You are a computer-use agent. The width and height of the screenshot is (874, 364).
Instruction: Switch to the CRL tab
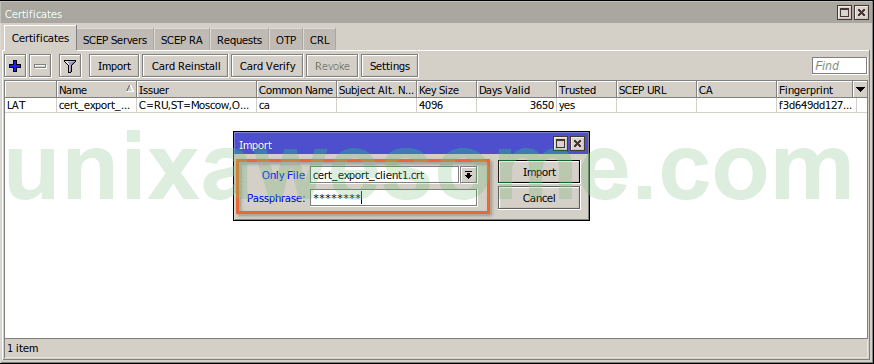320,40
